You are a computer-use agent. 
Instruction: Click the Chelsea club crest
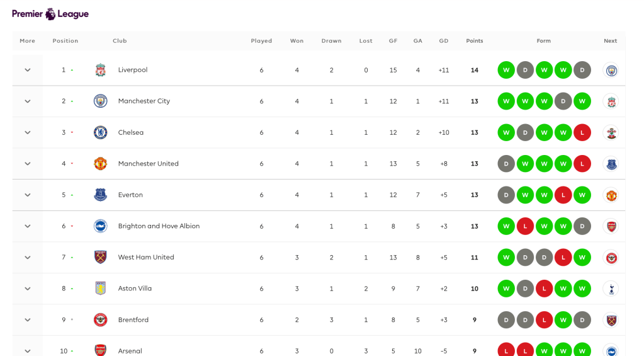pyautogui.click(x=101, y=132)
